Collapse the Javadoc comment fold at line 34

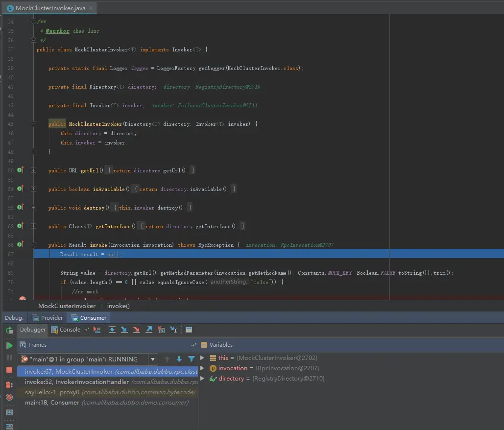pyautogui.click(x=33, y=21)
